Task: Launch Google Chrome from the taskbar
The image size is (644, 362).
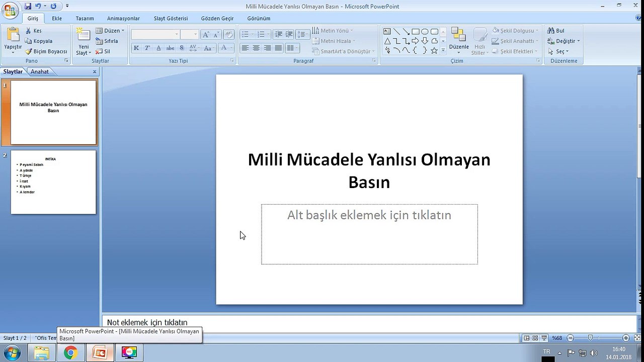Action: click(x=70, y=353)
